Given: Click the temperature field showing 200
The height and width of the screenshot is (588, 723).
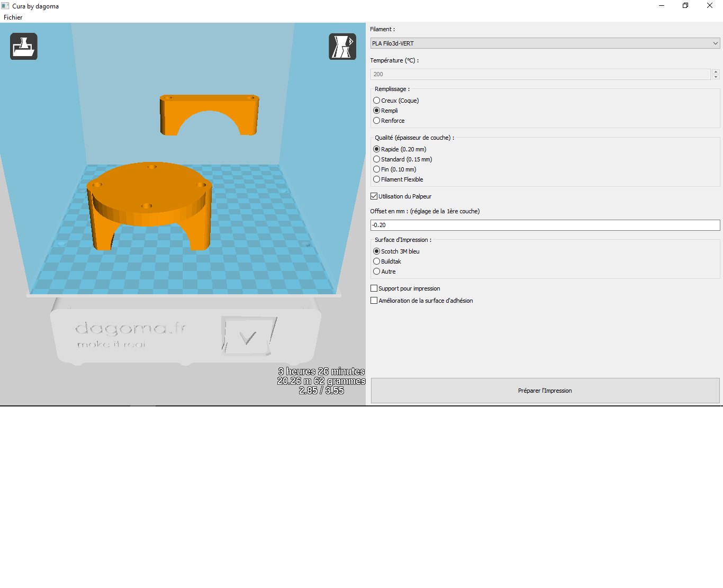Looking at the screenshot, I should 540,74.
